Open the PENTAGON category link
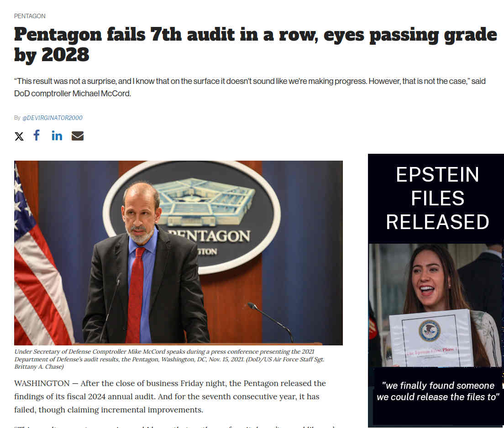Screen dimensions: 504x428 pos(30,16)
